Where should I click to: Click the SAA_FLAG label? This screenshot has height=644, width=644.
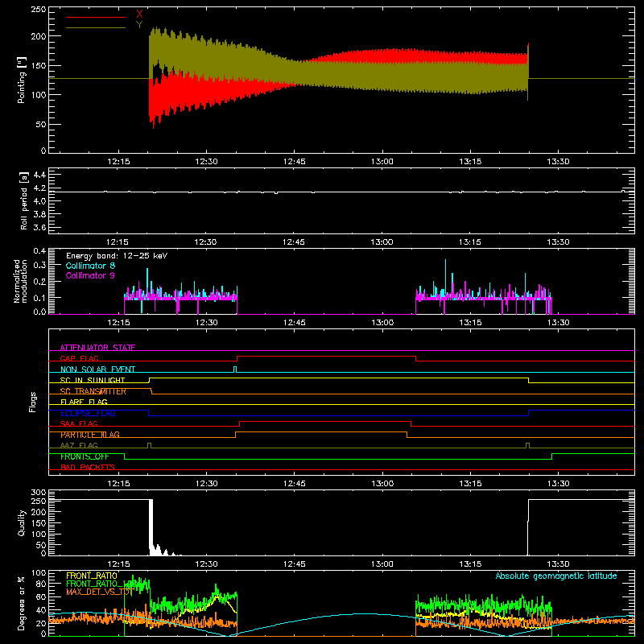coord(79,423)
